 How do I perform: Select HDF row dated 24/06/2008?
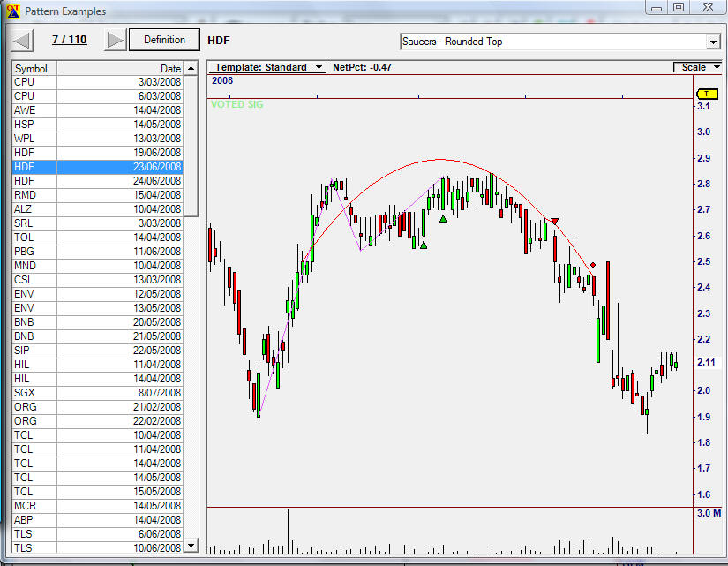pos(97,181)
